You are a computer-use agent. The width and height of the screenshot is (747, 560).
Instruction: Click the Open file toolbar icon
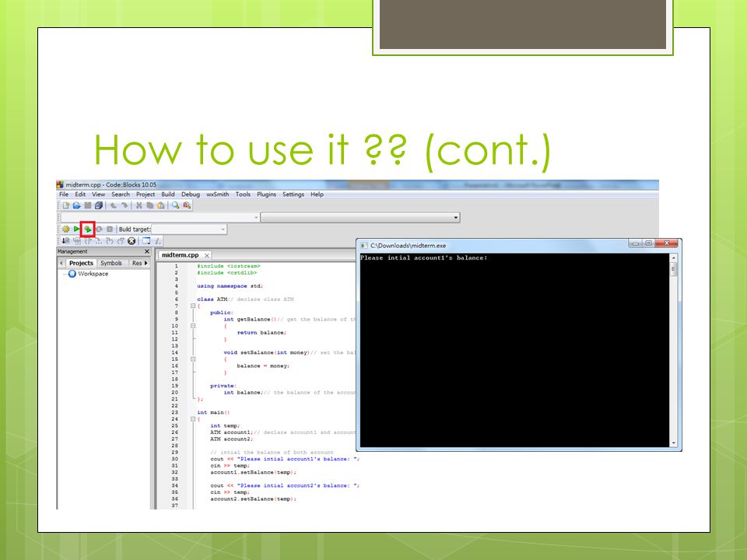click(x=77, y=205)
